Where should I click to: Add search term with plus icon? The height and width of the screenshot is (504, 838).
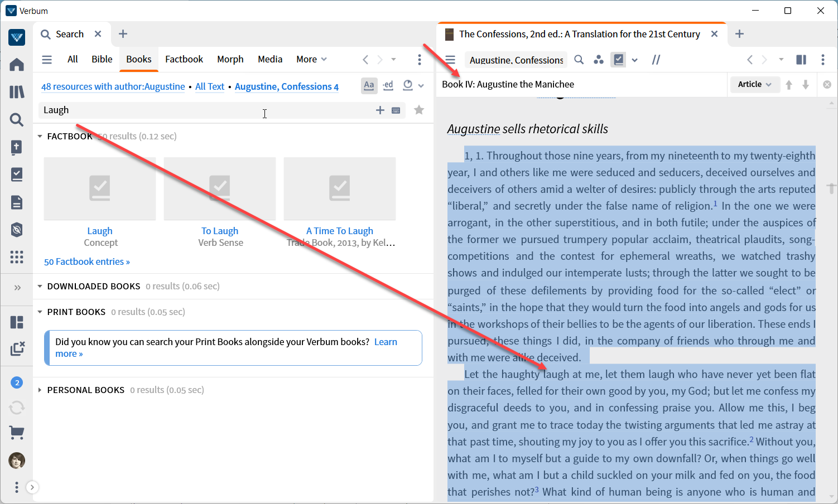coord(380,110)
